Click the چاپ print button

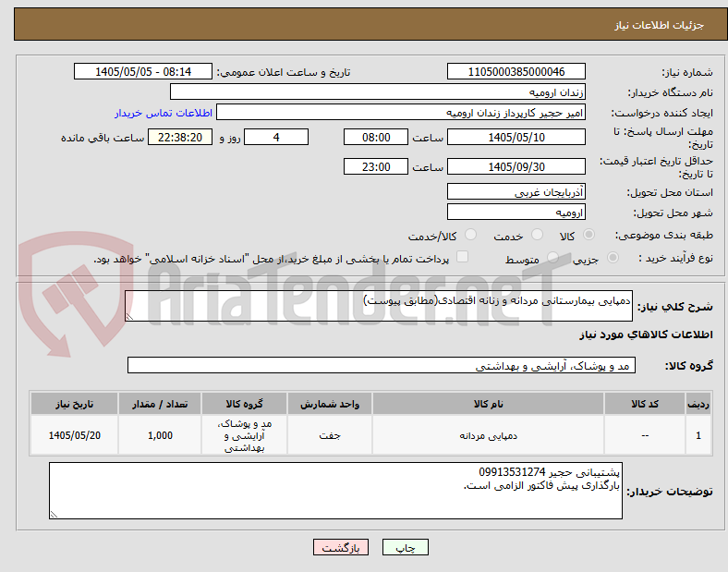coord(406,547)
